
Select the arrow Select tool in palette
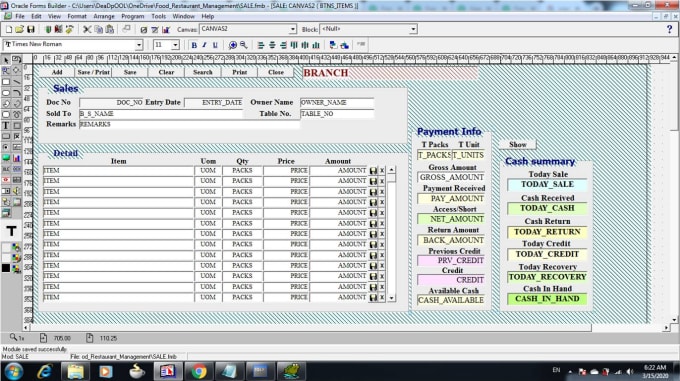pyautogui.click(x=6, y=60)
